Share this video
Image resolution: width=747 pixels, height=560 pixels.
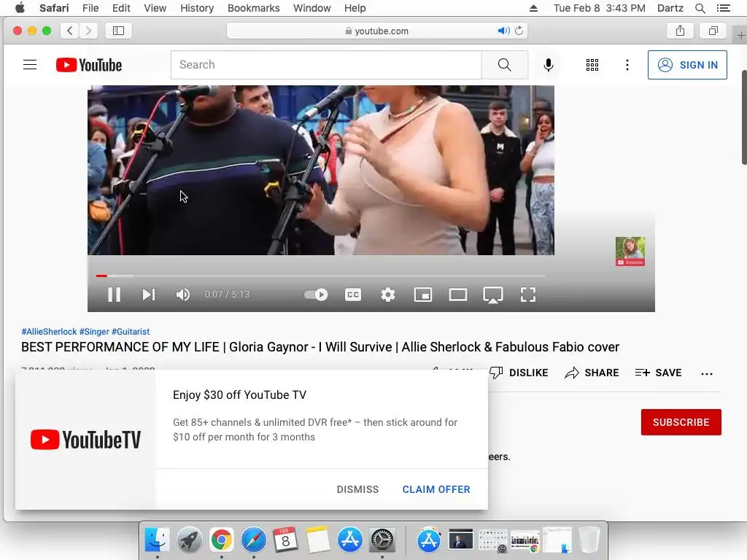click(592, 373)
